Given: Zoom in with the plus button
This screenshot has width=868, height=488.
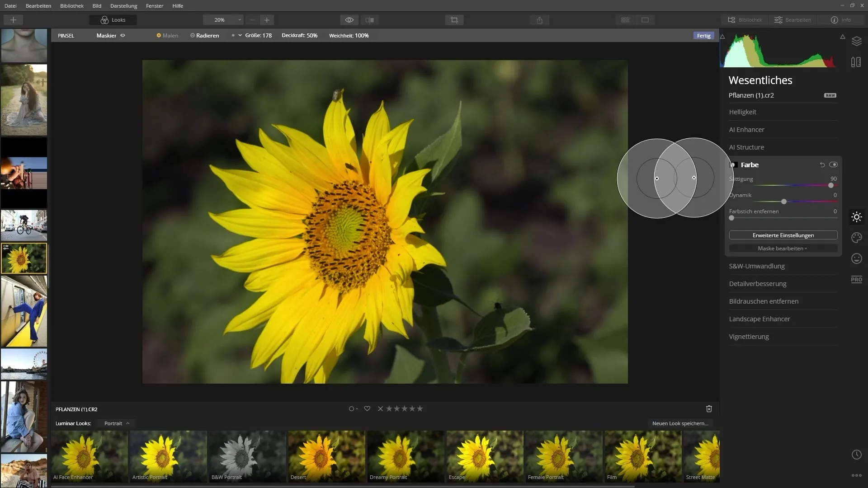Looking at the screenshot, I should pyautogui.click(x=267, y=20).
